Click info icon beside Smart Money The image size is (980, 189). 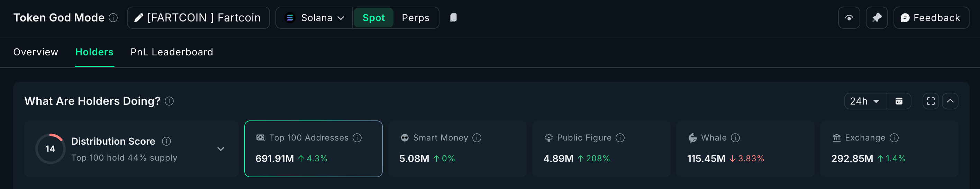click(477, 138)
